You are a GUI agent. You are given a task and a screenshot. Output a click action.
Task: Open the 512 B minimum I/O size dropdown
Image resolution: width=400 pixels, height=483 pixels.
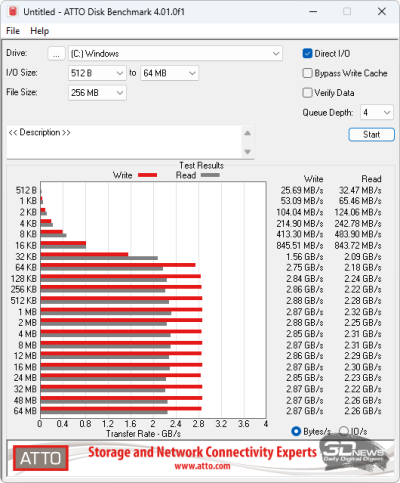(x=97, y=73)
